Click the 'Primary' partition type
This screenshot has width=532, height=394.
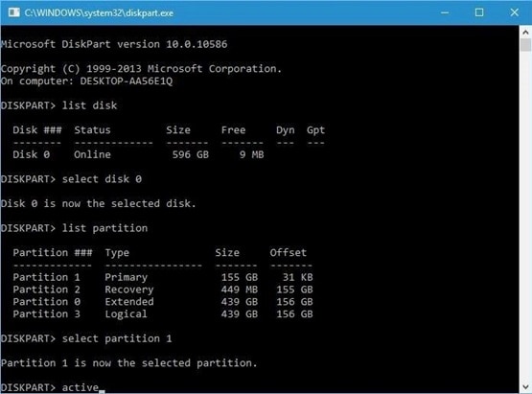pyautogui.click(x=127, y=278)
